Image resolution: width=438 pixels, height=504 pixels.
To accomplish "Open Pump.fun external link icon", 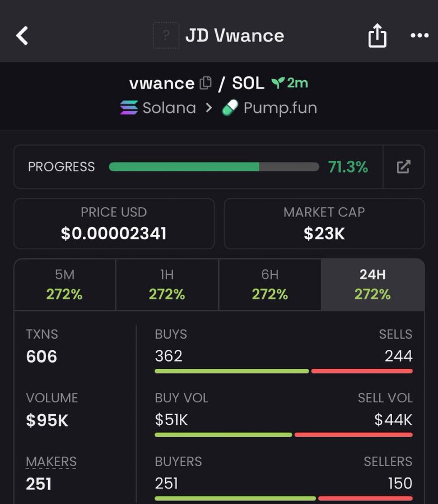I will pos(403,167).
